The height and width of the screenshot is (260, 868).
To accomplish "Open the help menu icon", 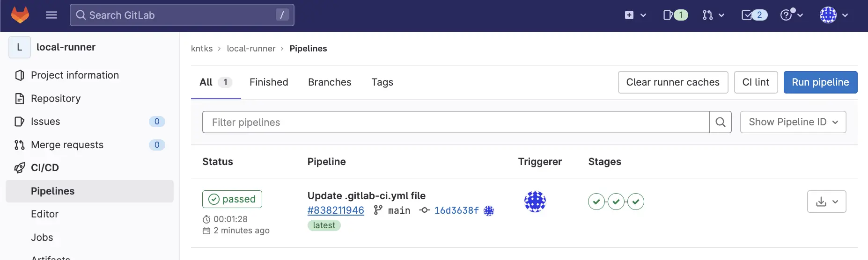I will tap(791, 15).
